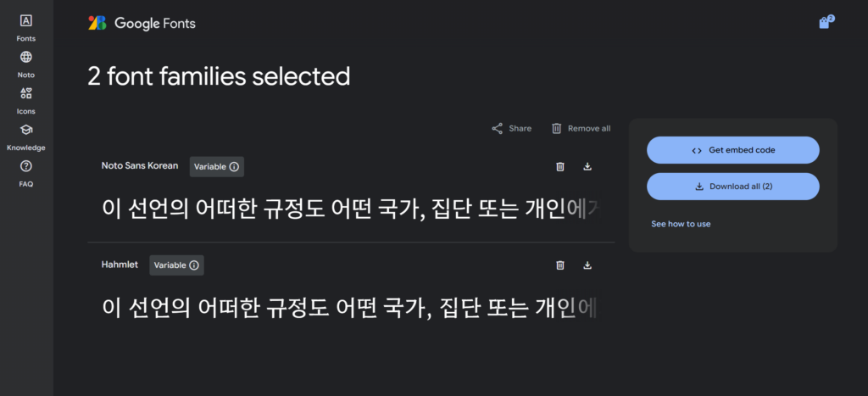This screenshot has width=868, height=396.
Task: Remove Hahmlet using its trash icon
Action: coord(559,265)
